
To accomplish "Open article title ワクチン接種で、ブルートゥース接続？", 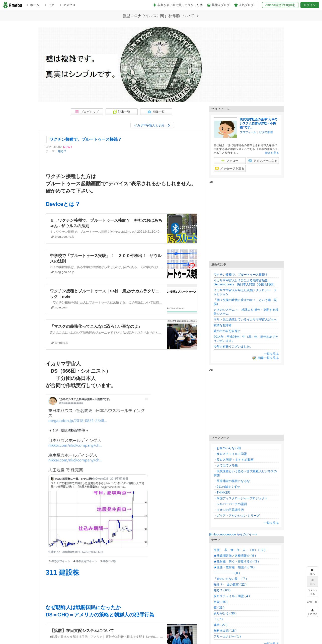I will coord(85,139).
